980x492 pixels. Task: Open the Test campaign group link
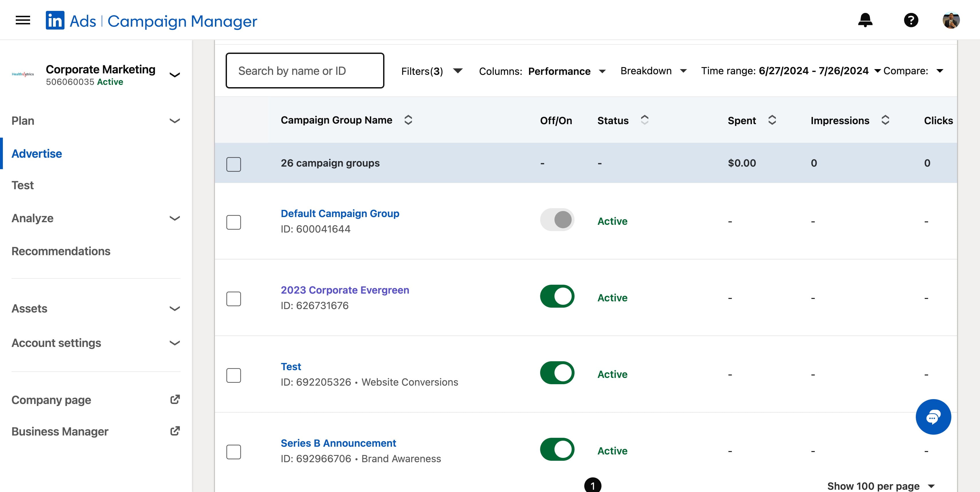[291, 366]
